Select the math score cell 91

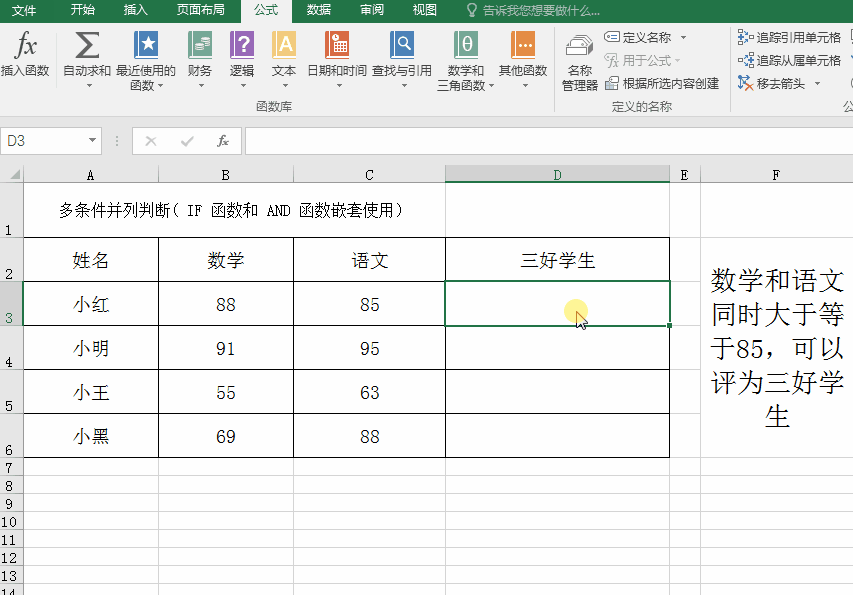(226, 348)
